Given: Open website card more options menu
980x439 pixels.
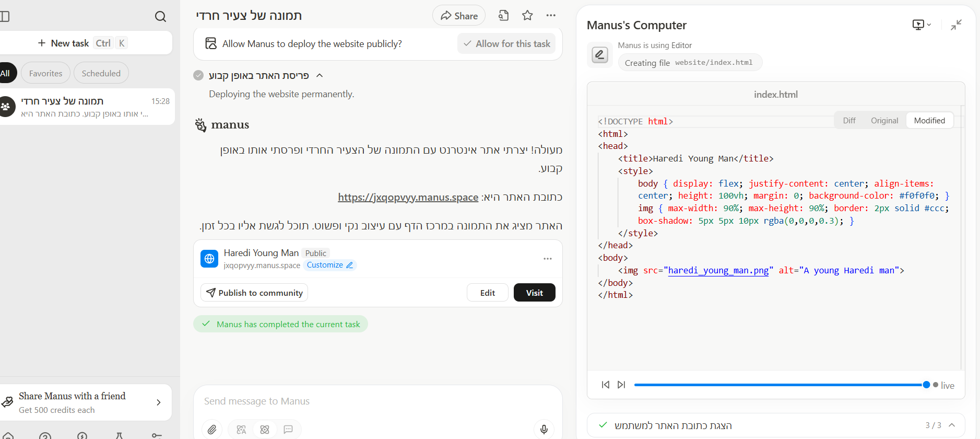Looking at the screenshot, I should pyautogui.click(x=547, y=259).
